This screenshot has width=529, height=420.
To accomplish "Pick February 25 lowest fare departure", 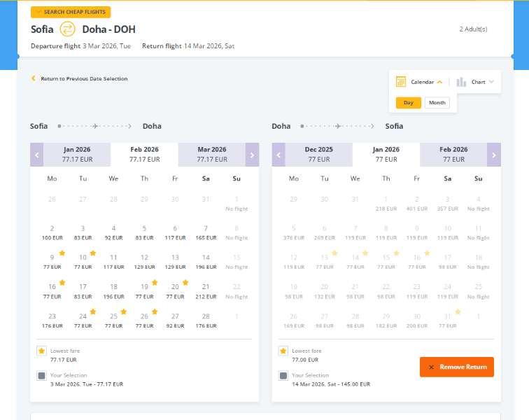I will click(x=113, y=321).
